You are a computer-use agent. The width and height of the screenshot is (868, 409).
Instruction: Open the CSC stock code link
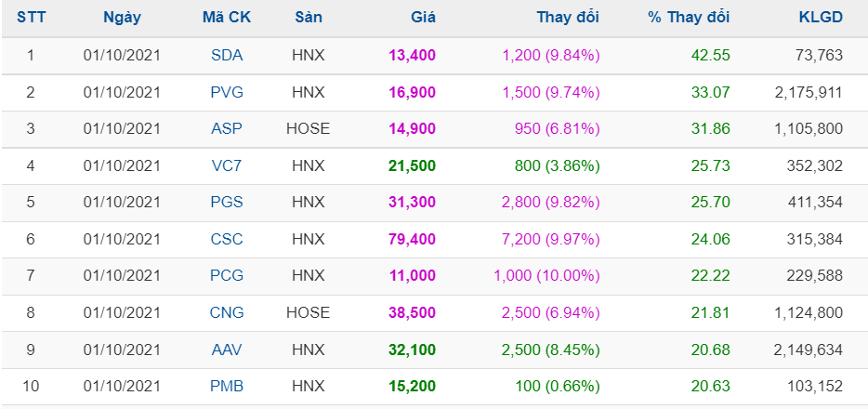(x=227, y=239)
